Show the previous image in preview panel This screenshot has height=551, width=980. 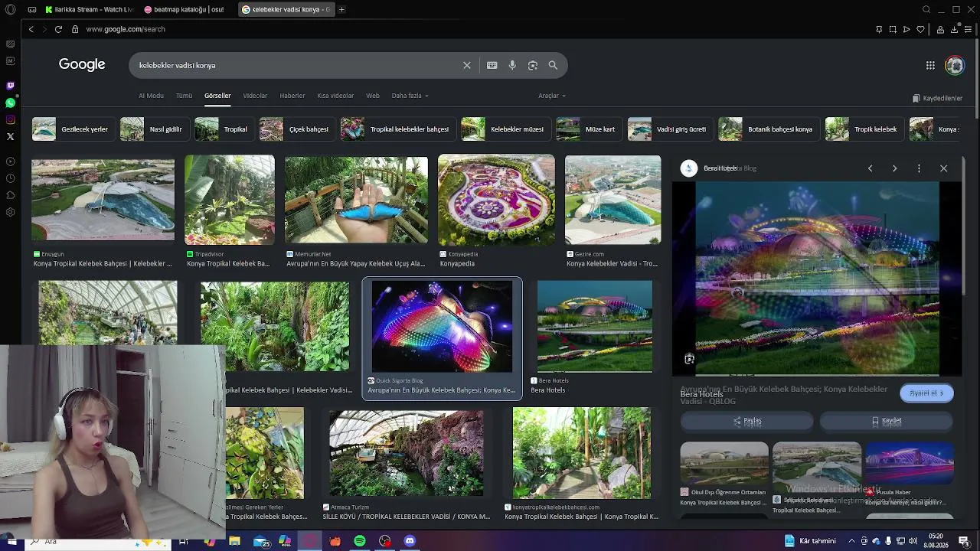[870, 168]
